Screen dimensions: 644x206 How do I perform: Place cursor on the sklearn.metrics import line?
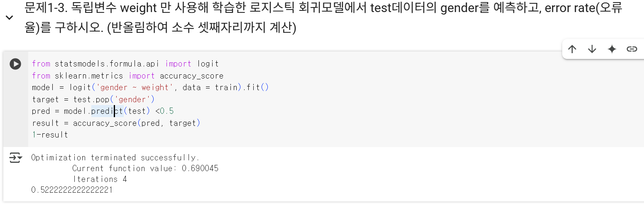coord(127,76)
